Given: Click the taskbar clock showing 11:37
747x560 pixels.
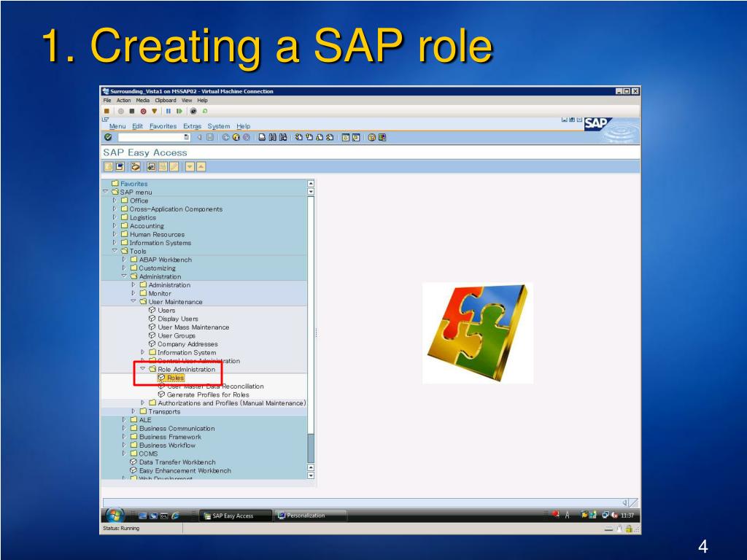Looking at the screenshot, I should click(x=627, y=516).
